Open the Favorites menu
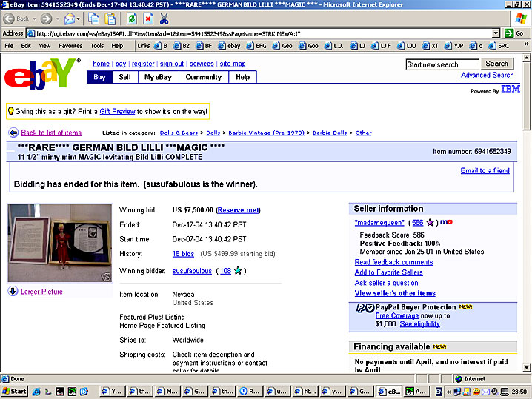532x399 pixels. tap(70, 46)
